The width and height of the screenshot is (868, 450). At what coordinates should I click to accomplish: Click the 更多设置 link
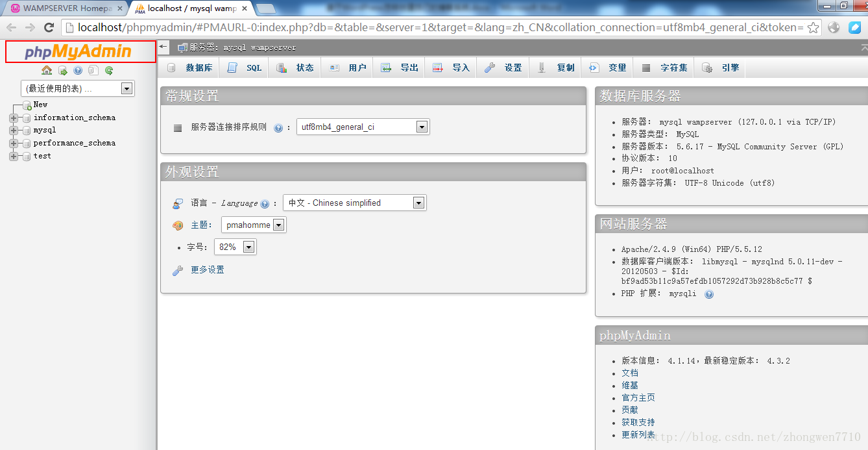tap(208, 269)
